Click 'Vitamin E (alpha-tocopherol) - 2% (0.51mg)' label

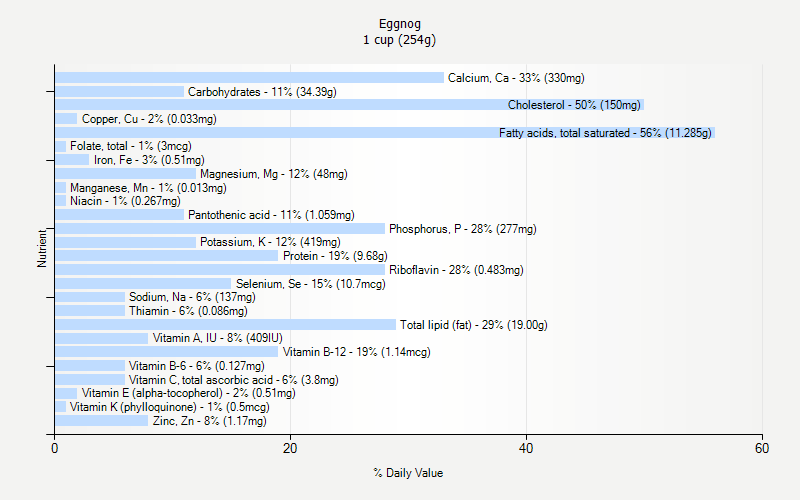pos(188,393)
